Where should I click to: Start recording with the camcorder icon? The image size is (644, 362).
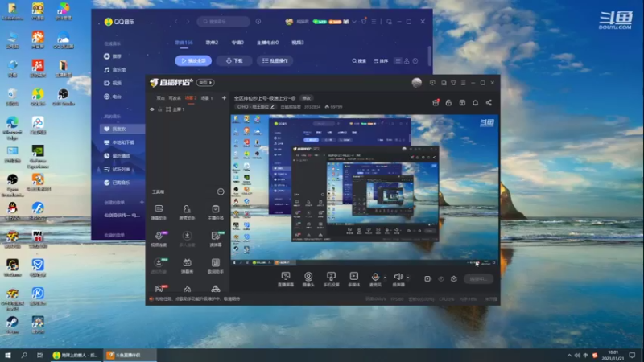(x=427, y=278)
